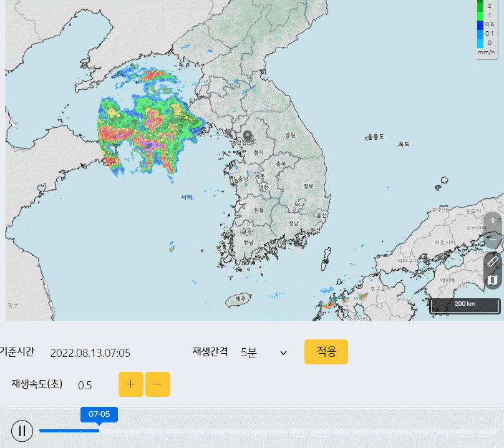Click the 제주 island label
The height and width of the screenshot is (448, 504).
click(240, 298)
